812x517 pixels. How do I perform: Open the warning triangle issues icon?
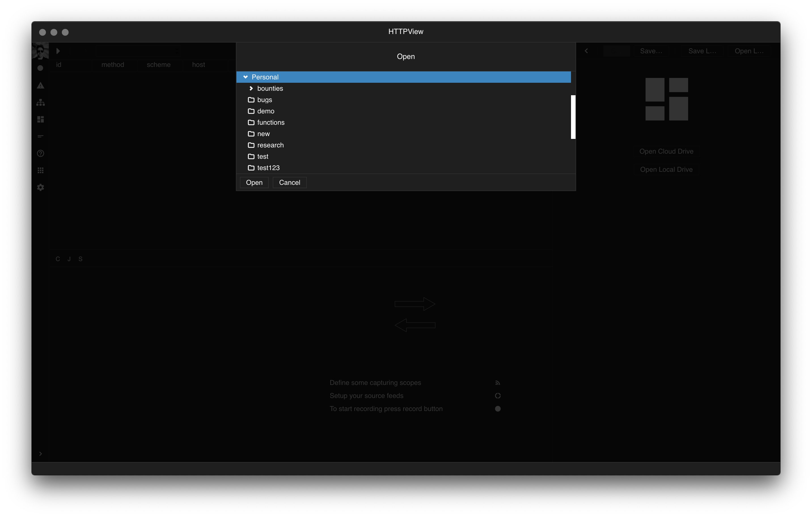click(x=41, y=86)
